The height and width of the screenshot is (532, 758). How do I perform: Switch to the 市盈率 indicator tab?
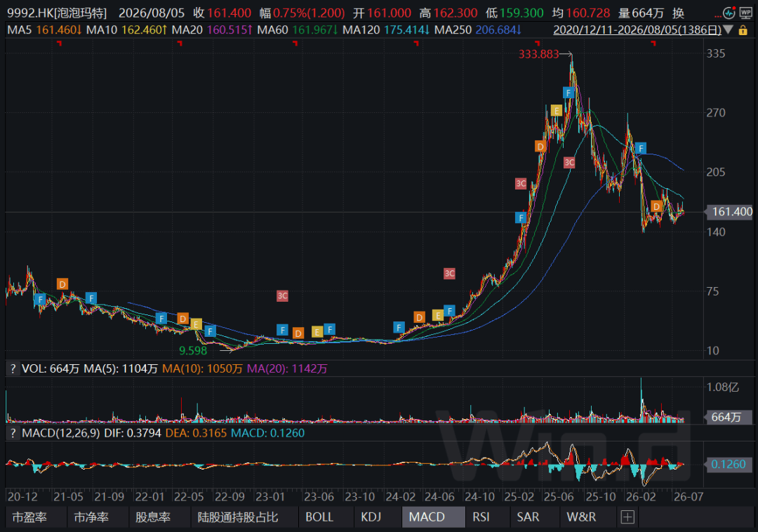(30, 517)
